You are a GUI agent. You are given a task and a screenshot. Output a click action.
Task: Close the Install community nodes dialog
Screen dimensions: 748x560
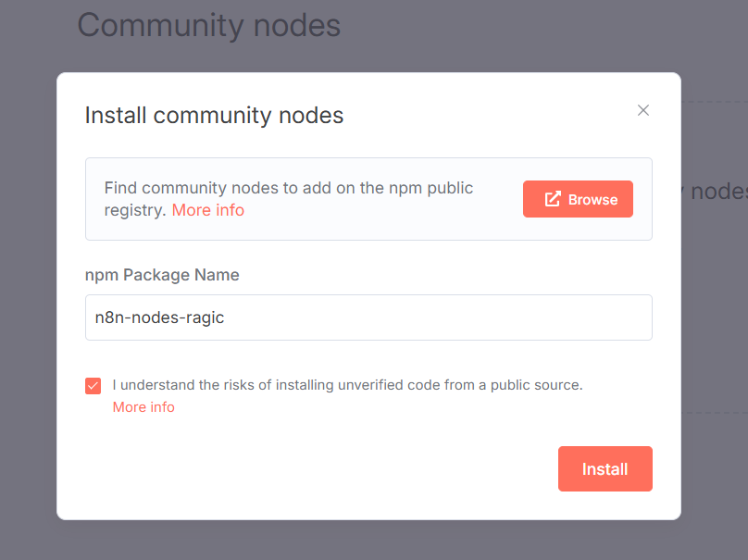tap(643, 110)
